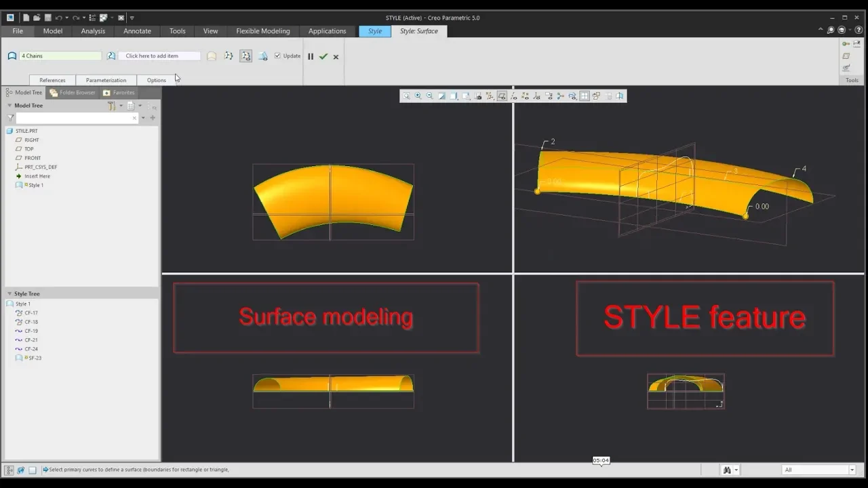Click the model tree show/search icon
The image size is (868, 488).
point(153,106)
